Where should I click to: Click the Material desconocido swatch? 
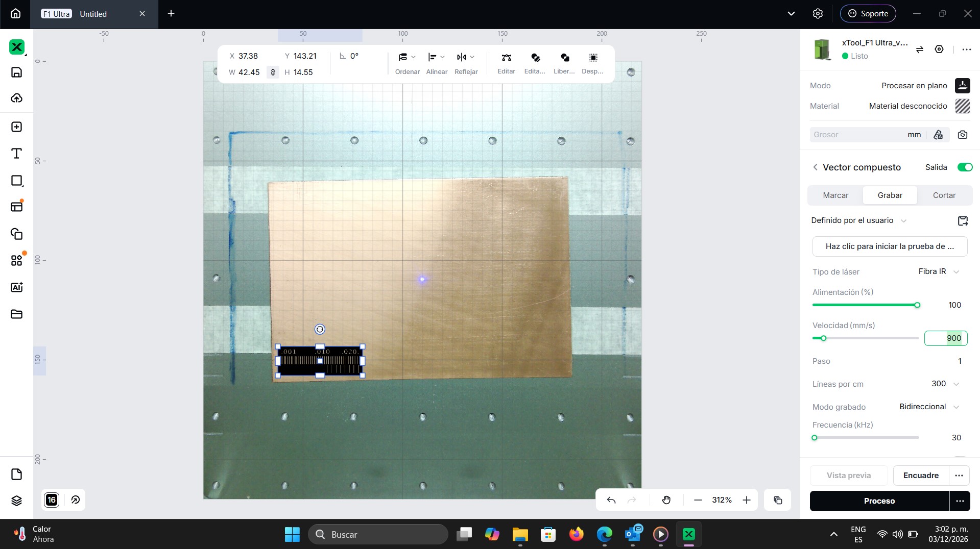962,106
